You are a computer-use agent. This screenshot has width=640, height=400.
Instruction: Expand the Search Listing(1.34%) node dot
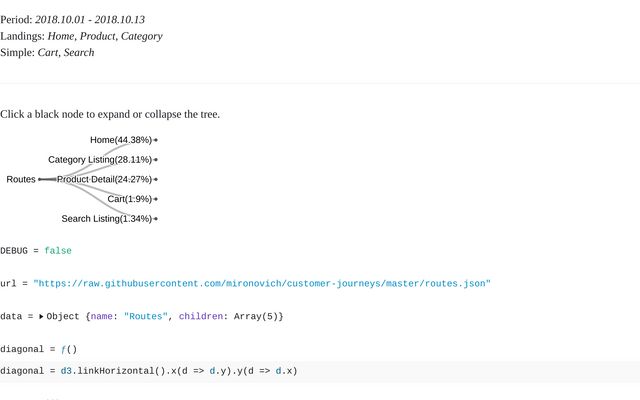click(x=156, y=219)
